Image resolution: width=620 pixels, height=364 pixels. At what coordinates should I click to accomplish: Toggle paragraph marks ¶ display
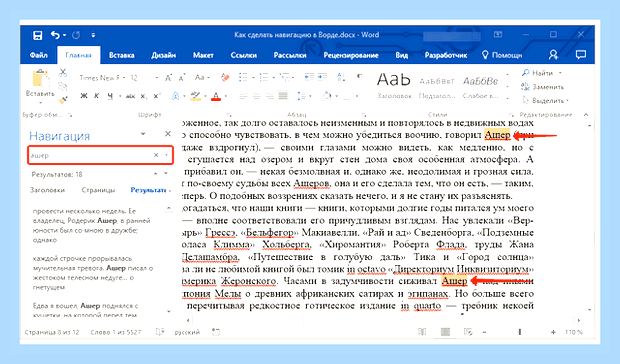359,77
